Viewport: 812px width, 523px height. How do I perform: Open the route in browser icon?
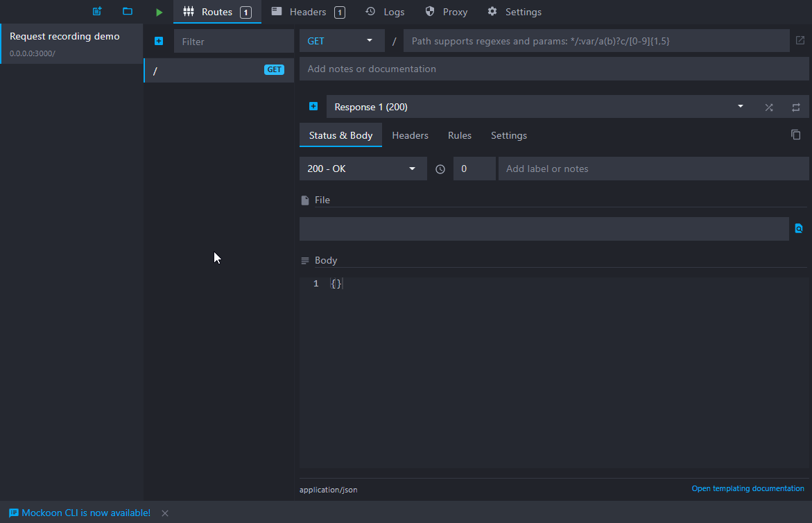(800, 41)
